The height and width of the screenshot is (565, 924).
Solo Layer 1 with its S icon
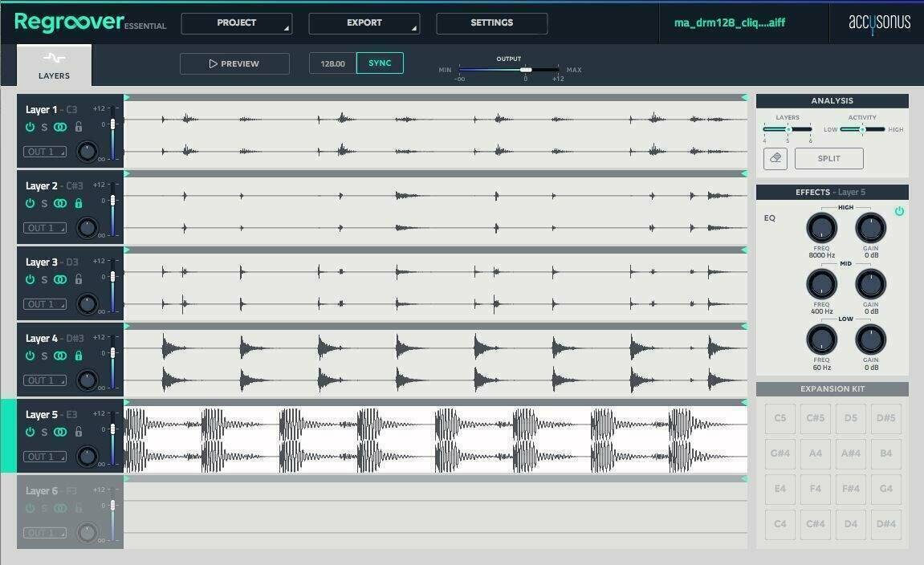[x=46, y=126]
